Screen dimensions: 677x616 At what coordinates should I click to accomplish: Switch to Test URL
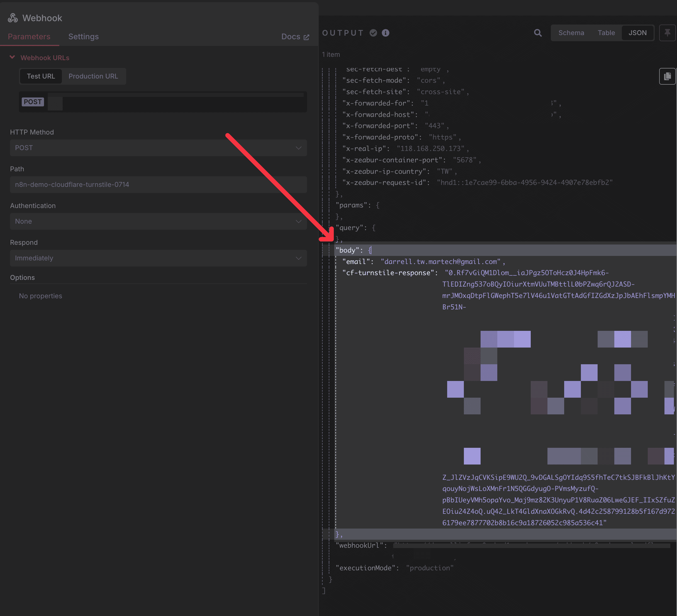(x=41, y=76)
